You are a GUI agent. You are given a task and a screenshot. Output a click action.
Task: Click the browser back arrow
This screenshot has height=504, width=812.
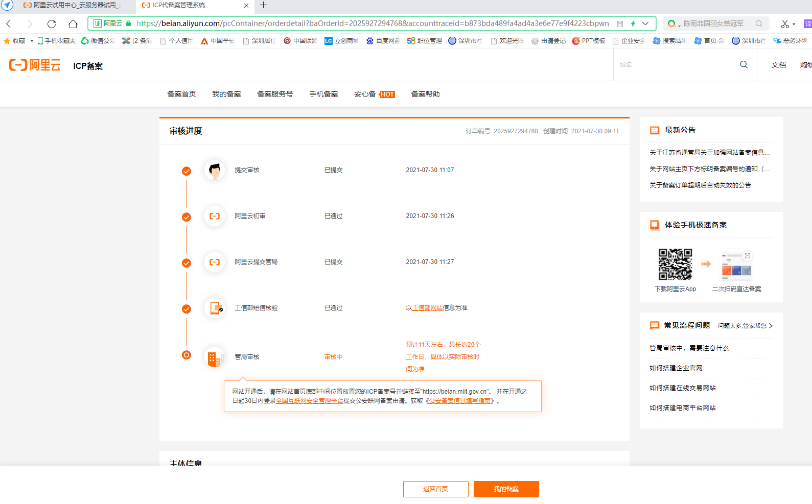tap(9, 23)
